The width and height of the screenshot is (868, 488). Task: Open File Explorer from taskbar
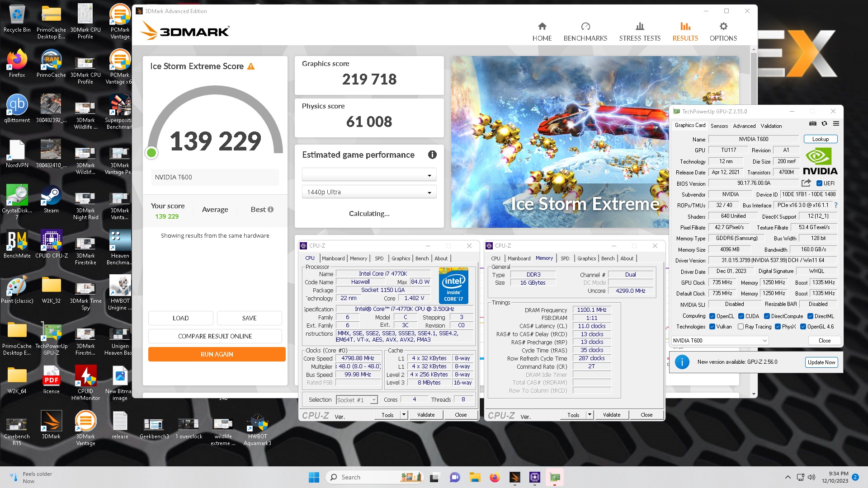475,477
